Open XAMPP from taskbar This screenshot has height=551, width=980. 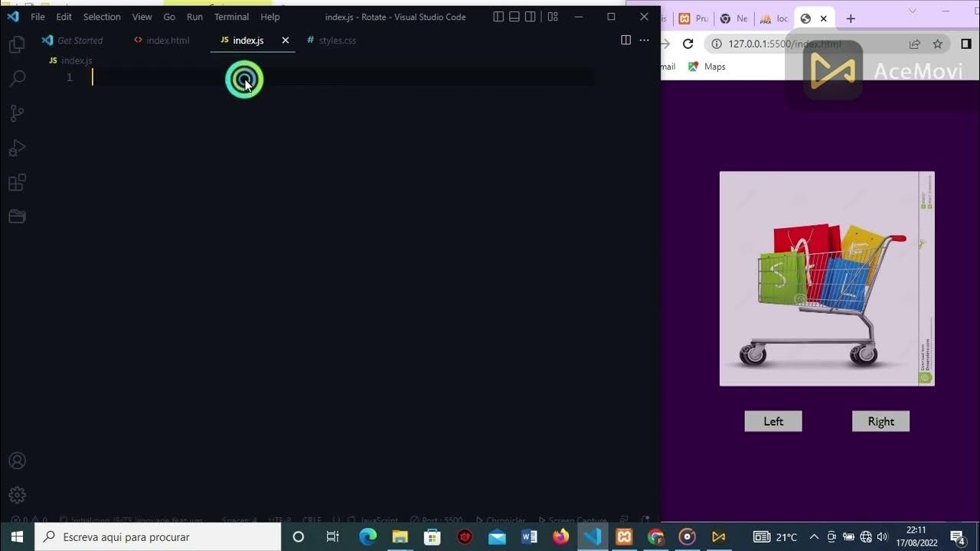point(624,536)
